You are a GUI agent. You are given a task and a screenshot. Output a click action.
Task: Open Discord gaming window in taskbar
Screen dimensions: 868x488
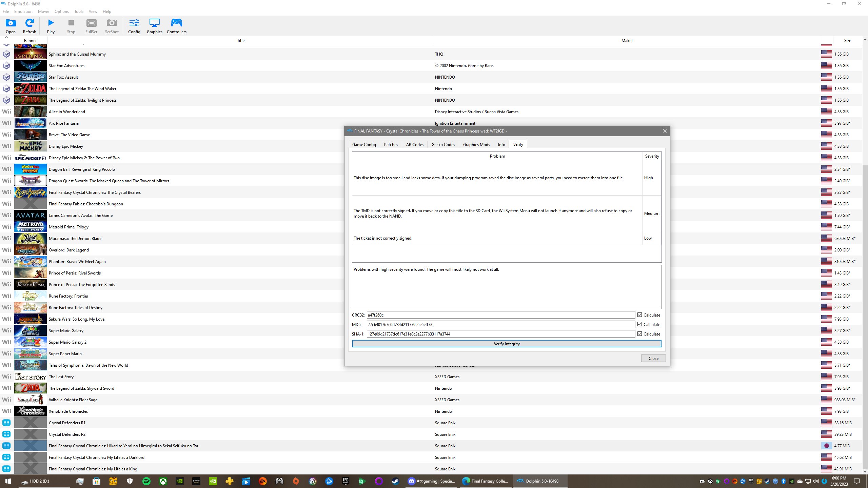pyautogui.click(x=432, y=481)
